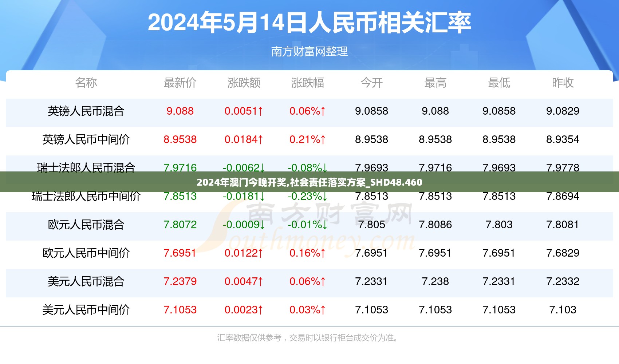Click the row name "瑞士法郎人民币混合"
This screenshot has width=619, height=364.
tap(86, 167)
